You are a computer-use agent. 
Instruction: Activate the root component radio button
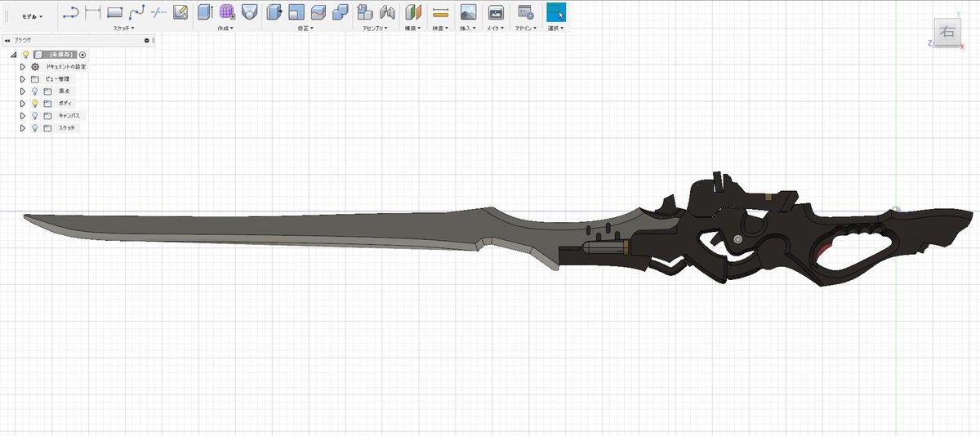[x=82, y=54]
